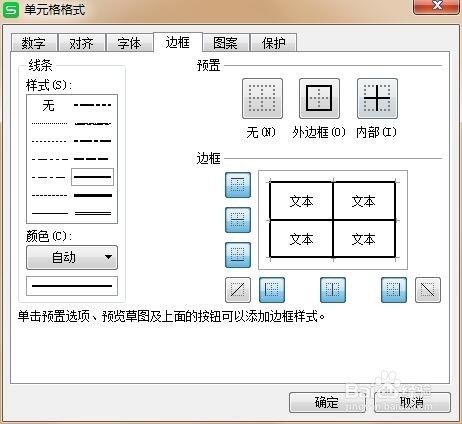Click bottom-right 文本 cell in border preview
Image resolution: width=462 pixels, height=424 pixels.
click(364, 239)
